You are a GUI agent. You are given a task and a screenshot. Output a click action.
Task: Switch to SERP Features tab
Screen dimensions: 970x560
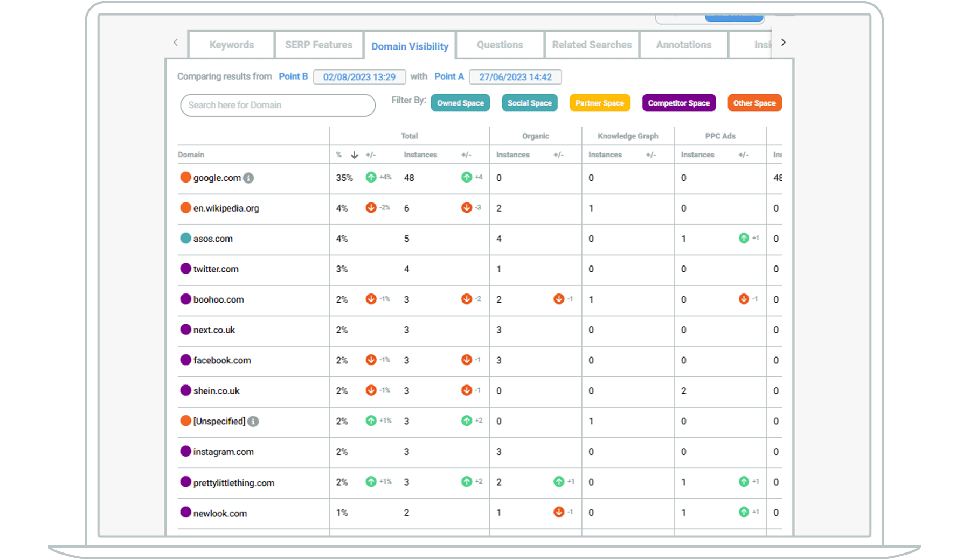click(x=318, y=45)
